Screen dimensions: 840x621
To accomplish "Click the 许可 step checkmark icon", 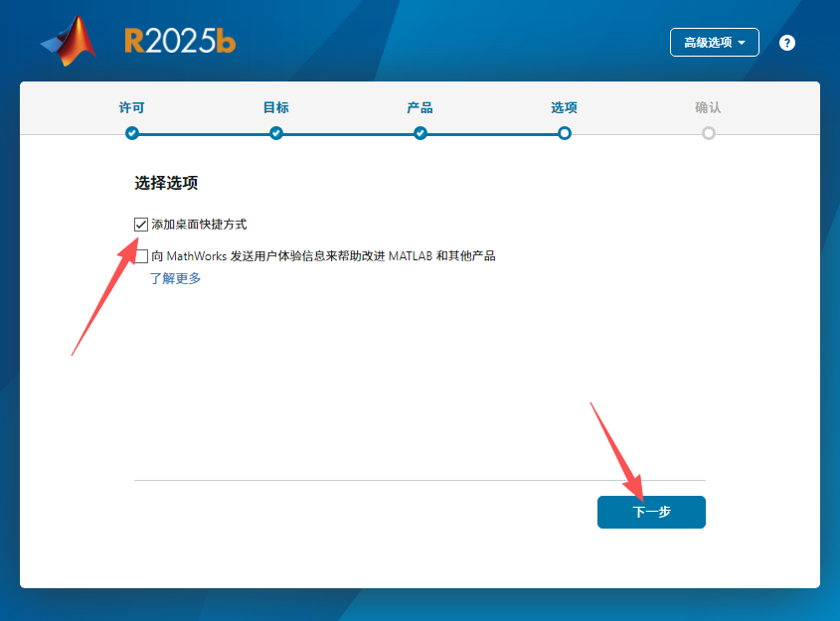I will tap(131, 132).
